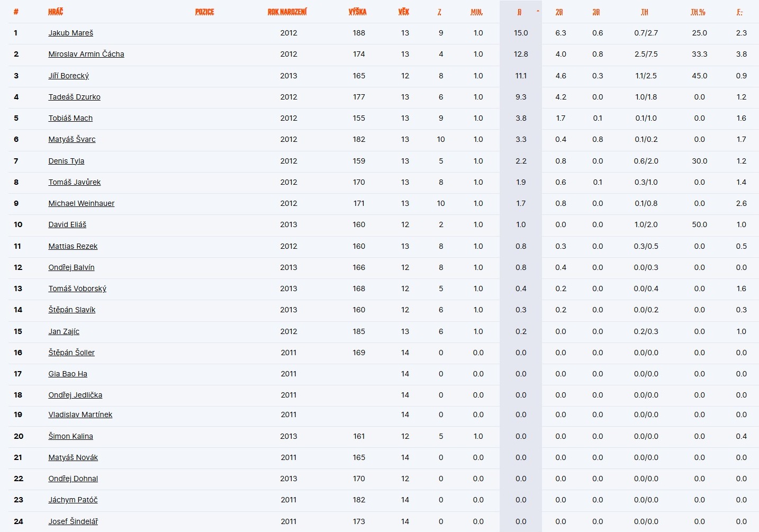
Task: Open Jiří Borecký player page
Action: tap(68, 76)
